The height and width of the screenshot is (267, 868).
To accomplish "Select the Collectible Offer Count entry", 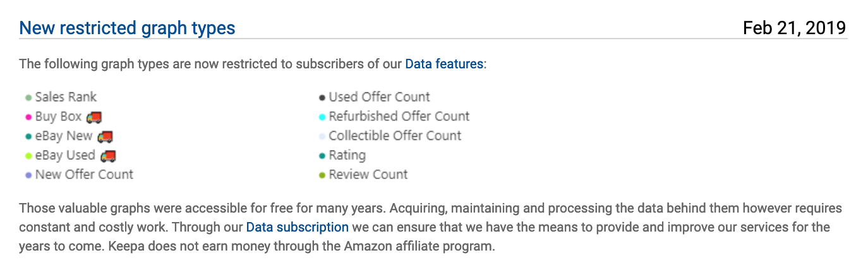I will 395,135.
